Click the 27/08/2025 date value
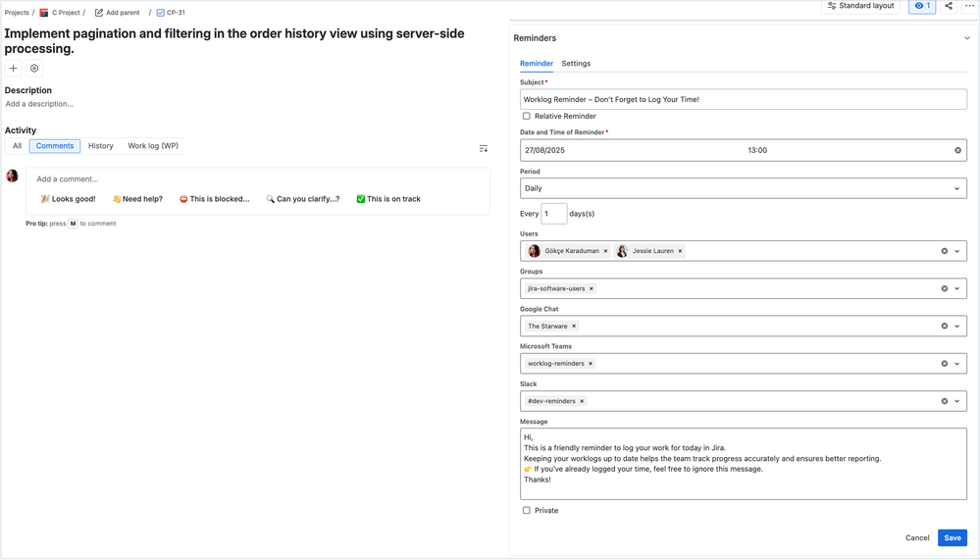This screenshot has width=980, height=560. pyautogui.click(x=544, y=150)
